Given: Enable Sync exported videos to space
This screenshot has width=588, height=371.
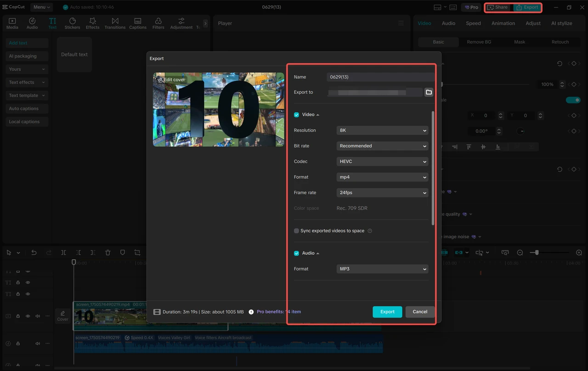Looking at the screenshot, I should [x=297, y=231].
